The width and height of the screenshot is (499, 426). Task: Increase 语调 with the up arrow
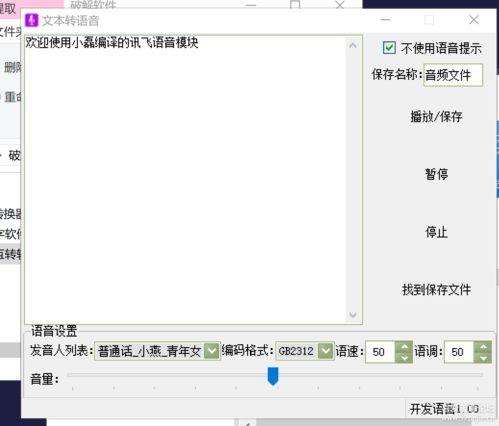click(483, 347)
